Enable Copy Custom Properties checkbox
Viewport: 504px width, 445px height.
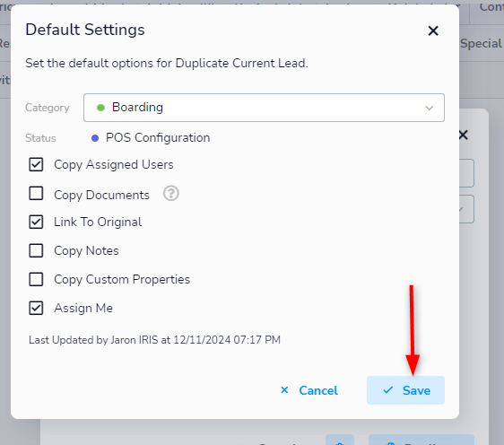(36, 279)
